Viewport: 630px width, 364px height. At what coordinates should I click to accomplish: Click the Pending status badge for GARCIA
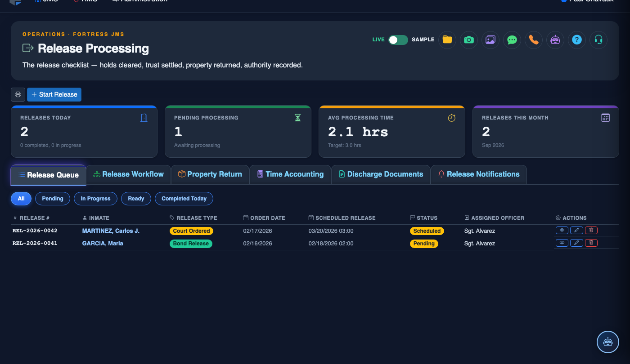(x=424, y=244)
